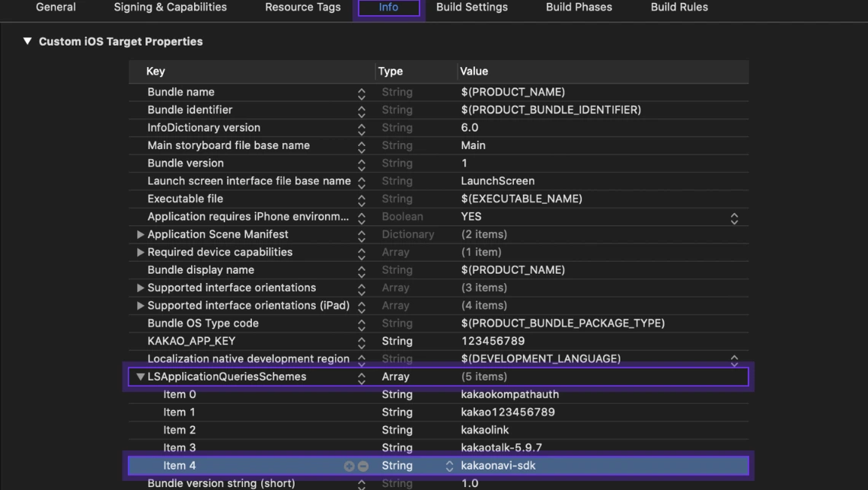Open key stepper for Localization native development region

pos(362,361)
